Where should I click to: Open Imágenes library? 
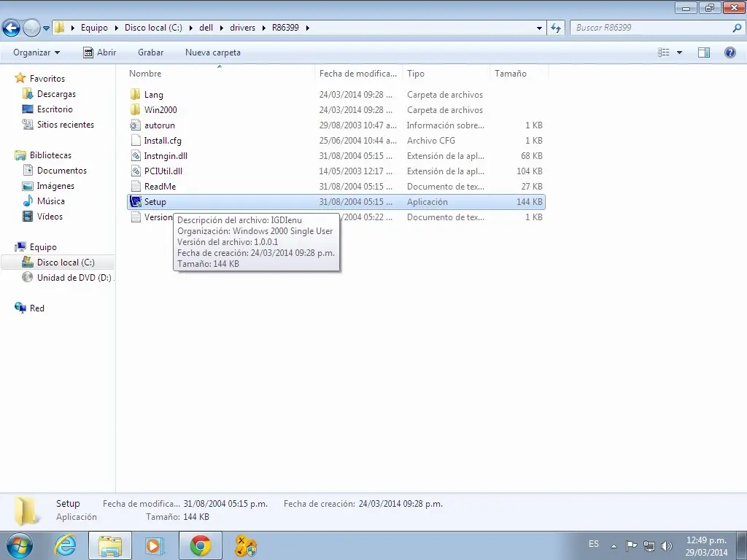click(x=55, y=186)
